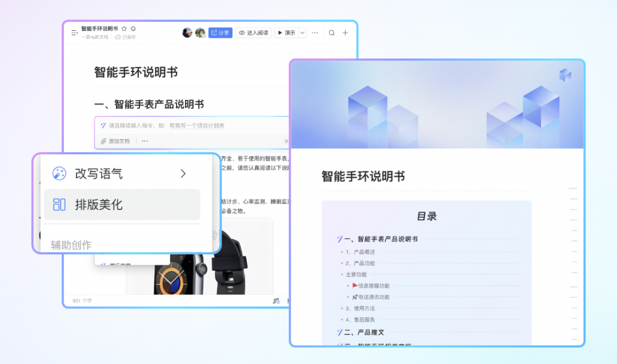Click the cloud 已保存 saved status
This screenshot has height=364, width=617.
click(x=125, y=37)
